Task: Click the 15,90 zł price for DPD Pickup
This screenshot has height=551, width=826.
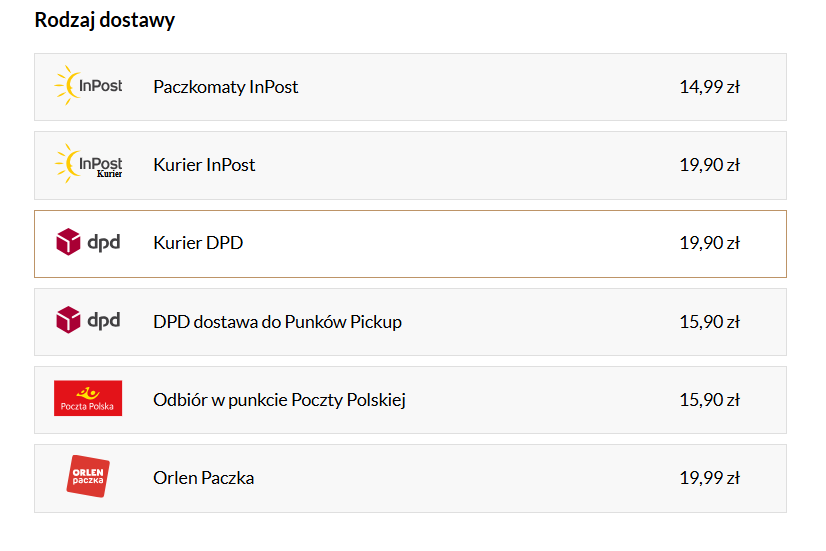Action: pyautogui.click(x=710, y=322)
